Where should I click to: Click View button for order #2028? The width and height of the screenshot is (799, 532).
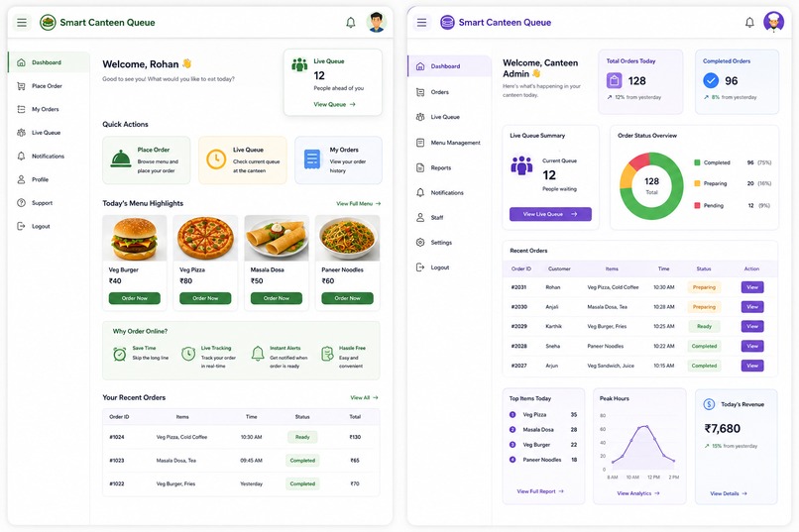tap(752, 346)
